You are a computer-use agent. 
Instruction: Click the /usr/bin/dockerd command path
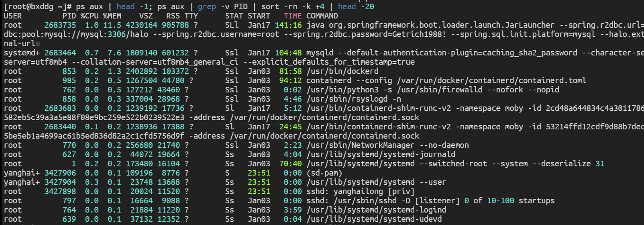tap(342, 71)
